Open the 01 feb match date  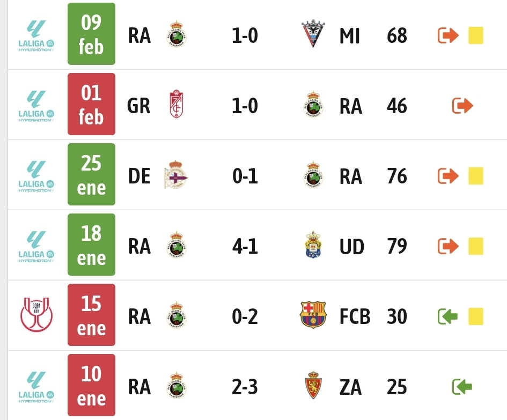[x=91, y=105]
